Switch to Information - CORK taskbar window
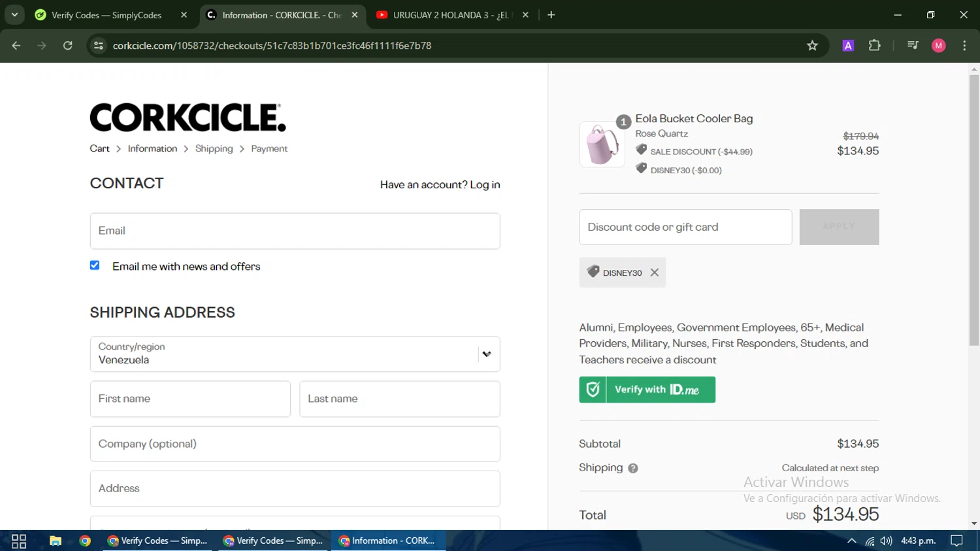980x551 pixels. point(389,541)
